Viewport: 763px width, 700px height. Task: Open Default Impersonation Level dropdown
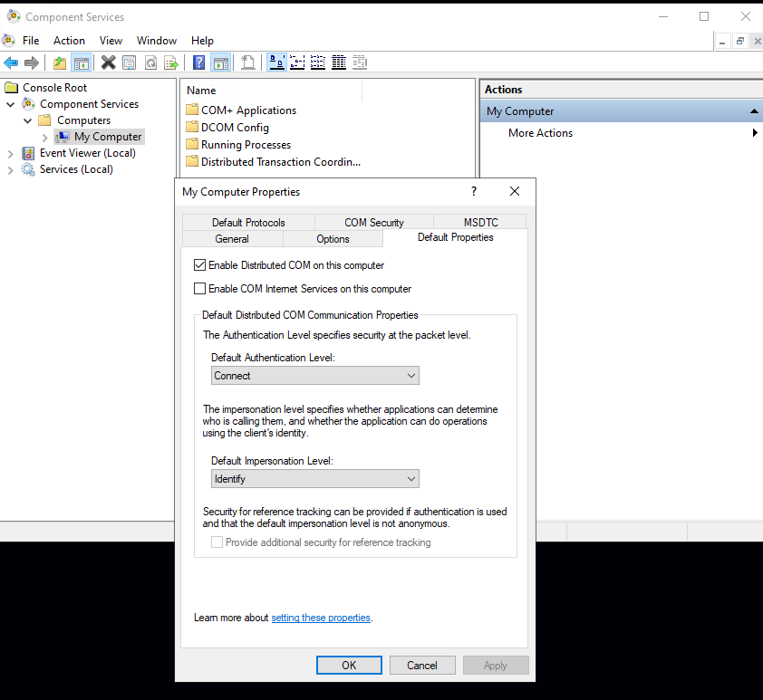point(314,479)
